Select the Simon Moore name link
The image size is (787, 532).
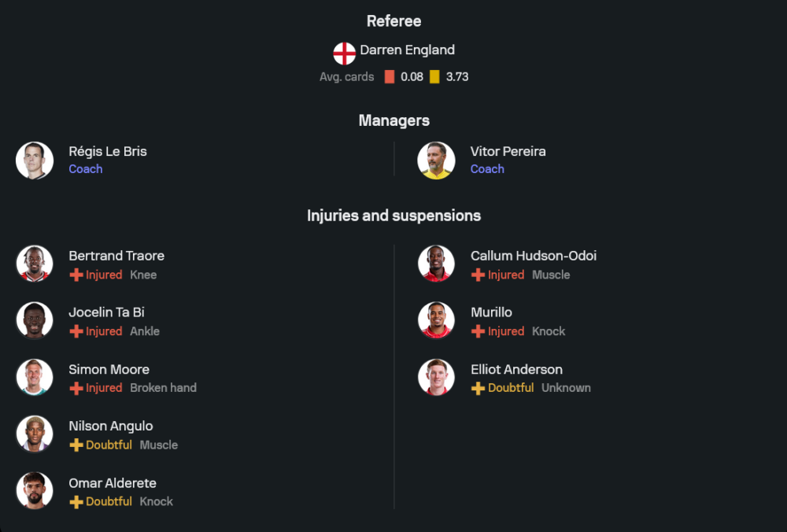point(109,369)
